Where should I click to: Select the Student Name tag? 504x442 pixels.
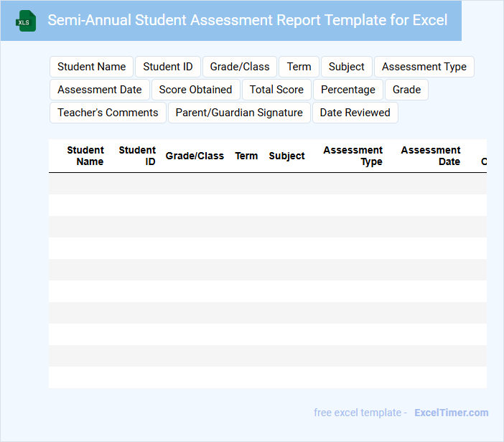coord(91,67)
